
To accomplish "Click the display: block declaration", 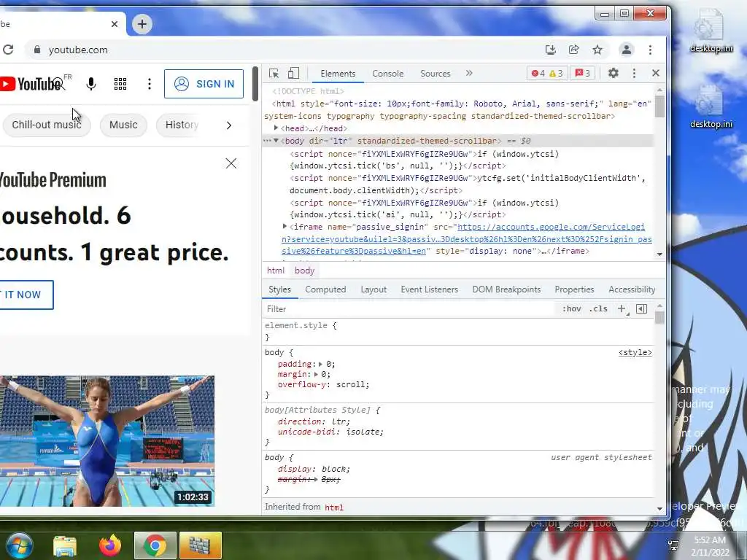I will [x=314, y=469].
